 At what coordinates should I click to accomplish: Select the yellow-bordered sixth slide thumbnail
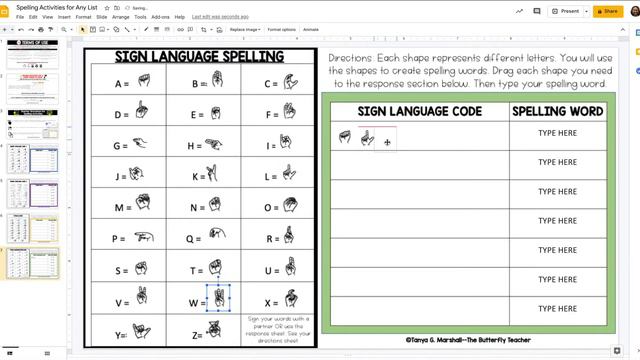[33, 229]
